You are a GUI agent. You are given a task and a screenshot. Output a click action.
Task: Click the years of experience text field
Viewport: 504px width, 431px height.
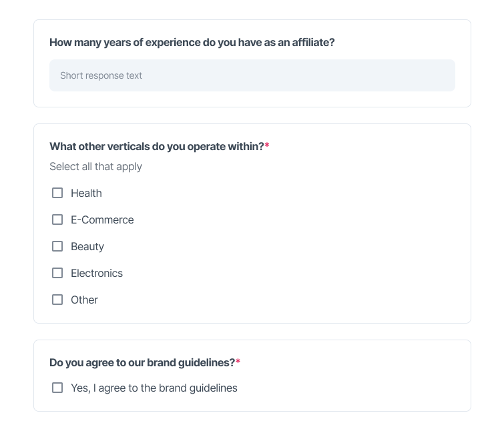coord(252,75)
